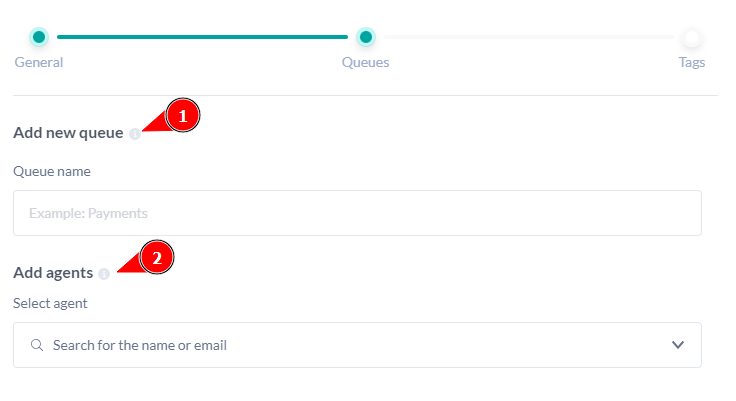Open the agent name or email combo box
Image resolution: width=736 pixels, height=401 pixels.
coord(340,345)
